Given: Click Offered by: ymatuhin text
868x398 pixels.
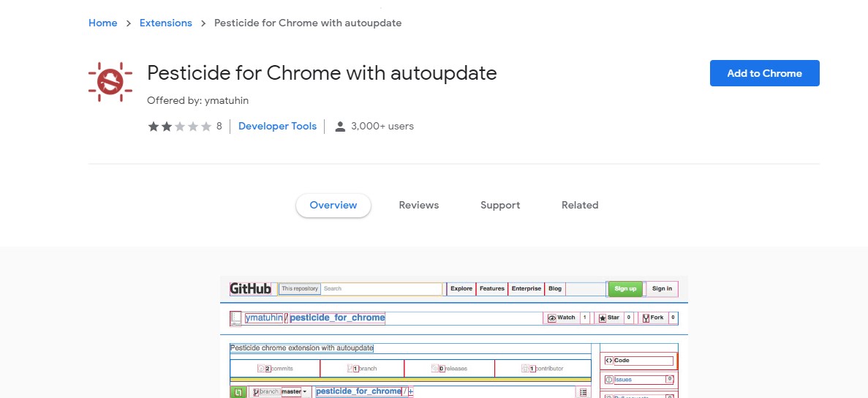Looking at the screenshot, I should 197,100.
